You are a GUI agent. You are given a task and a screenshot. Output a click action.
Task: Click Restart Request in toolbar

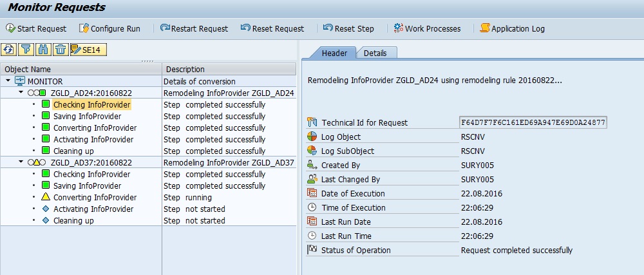(194, 28)
